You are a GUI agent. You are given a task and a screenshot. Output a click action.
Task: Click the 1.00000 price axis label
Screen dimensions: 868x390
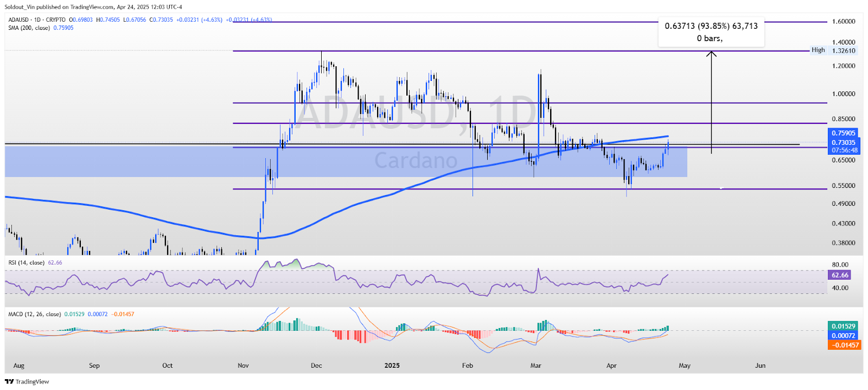point(844,93)
